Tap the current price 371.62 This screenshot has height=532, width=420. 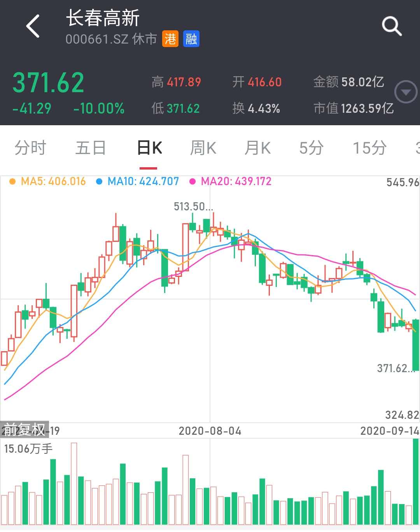pyautogui.click(x=48, y=83)
